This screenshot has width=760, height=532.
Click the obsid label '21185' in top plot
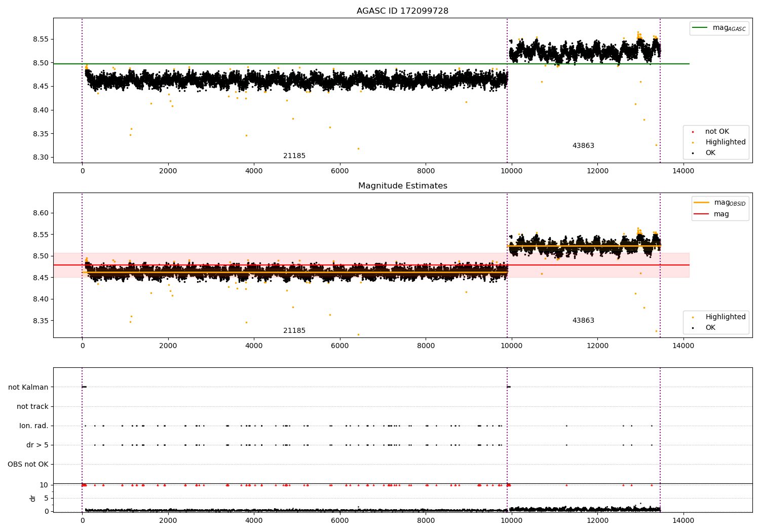pyautogui.click(x=294, y=156)
